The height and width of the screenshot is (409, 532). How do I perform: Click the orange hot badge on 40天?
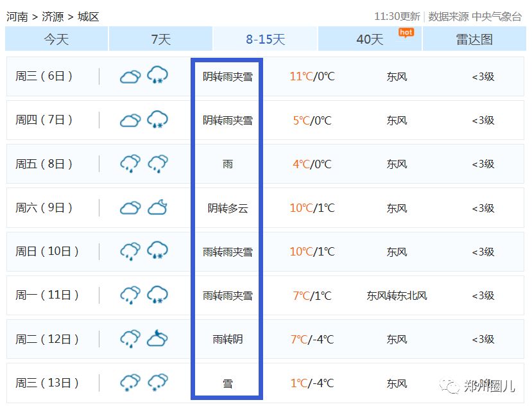tap(406, 32)
